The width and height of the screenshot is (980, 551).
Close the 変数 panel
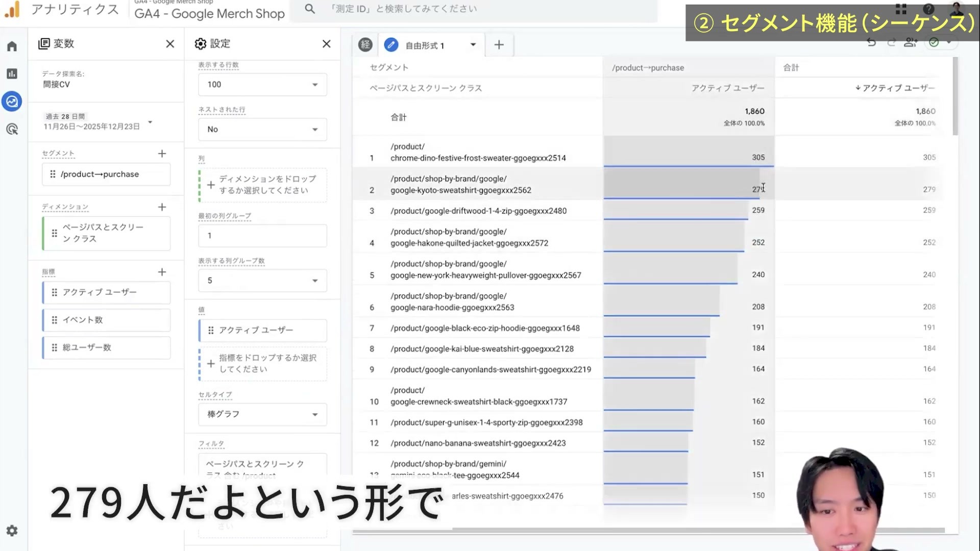[x=170, y=44]
